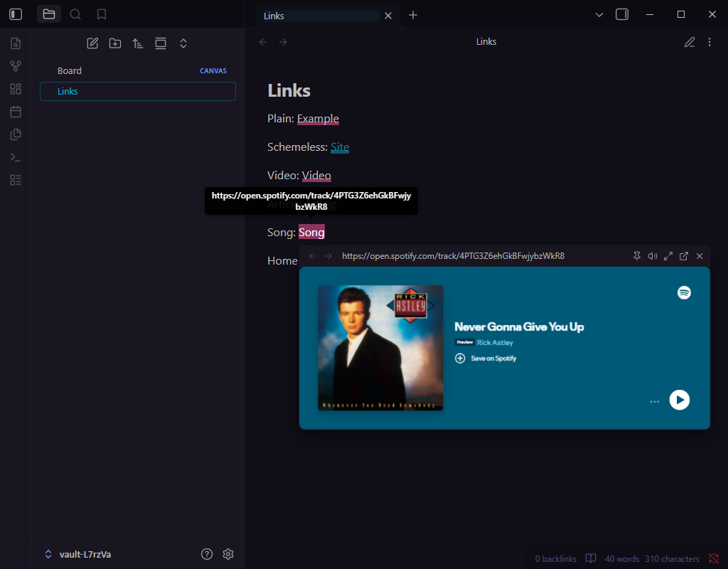Screen dimensions: 728x569
Task: Click the sync status icon
Action: [714, 558]
